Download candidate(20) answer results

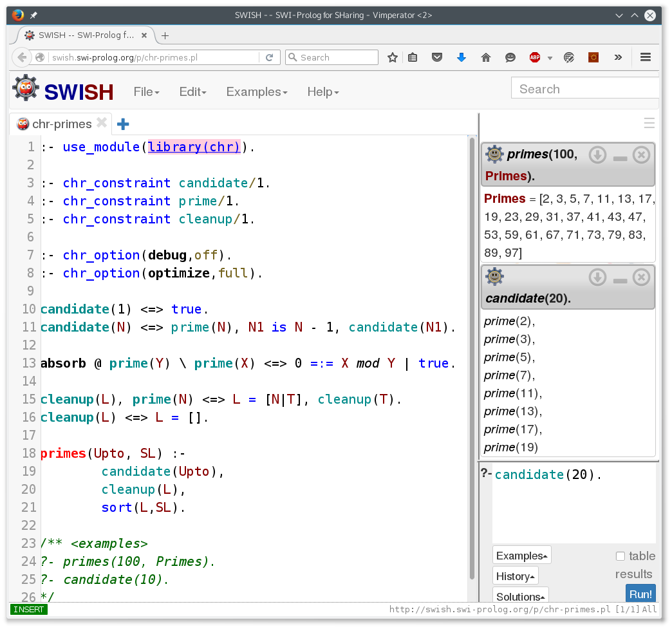tap(597, 277)
